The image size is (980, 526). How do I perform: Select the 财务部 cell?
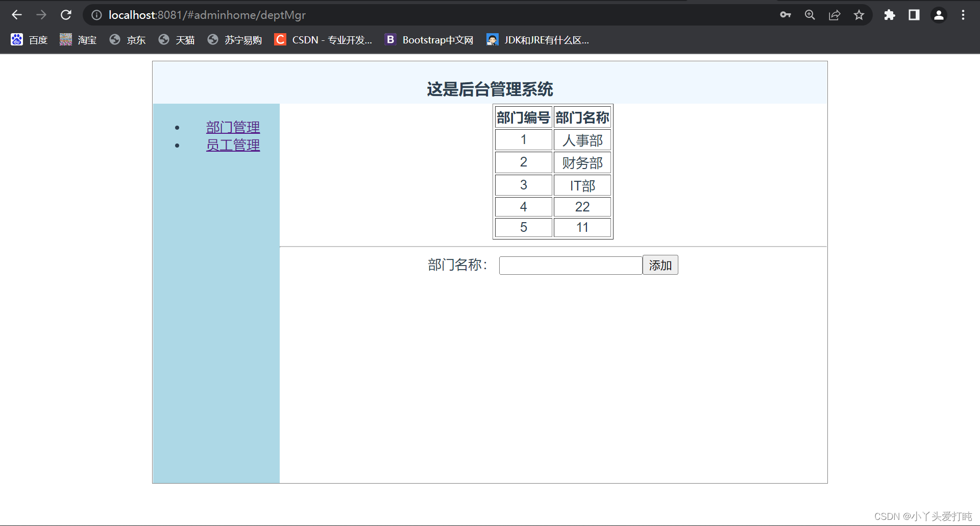coord(582,162)
